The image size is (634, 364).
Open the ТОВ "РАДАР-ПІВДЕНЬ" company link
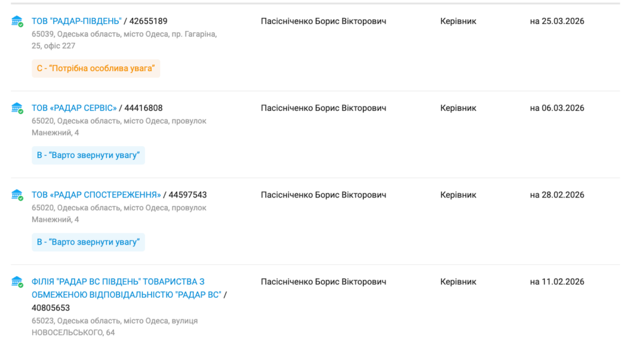click(76, 21)
